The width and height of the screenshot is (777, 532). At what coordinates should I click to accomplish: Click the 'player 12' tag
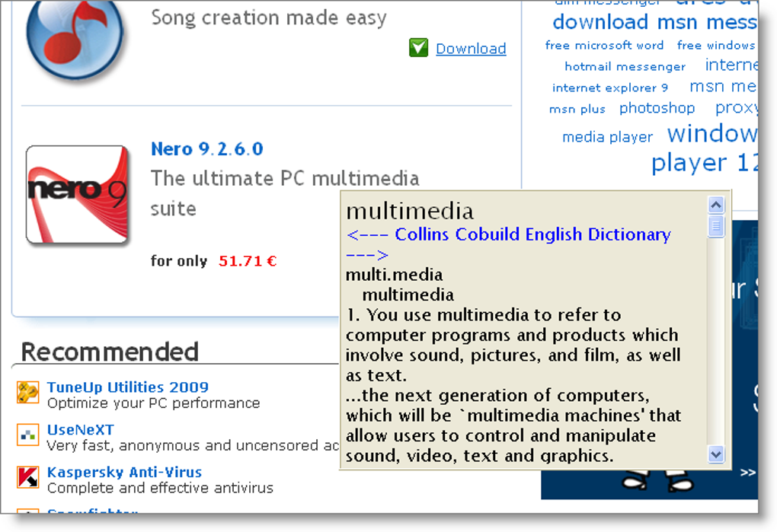(704, 164)
